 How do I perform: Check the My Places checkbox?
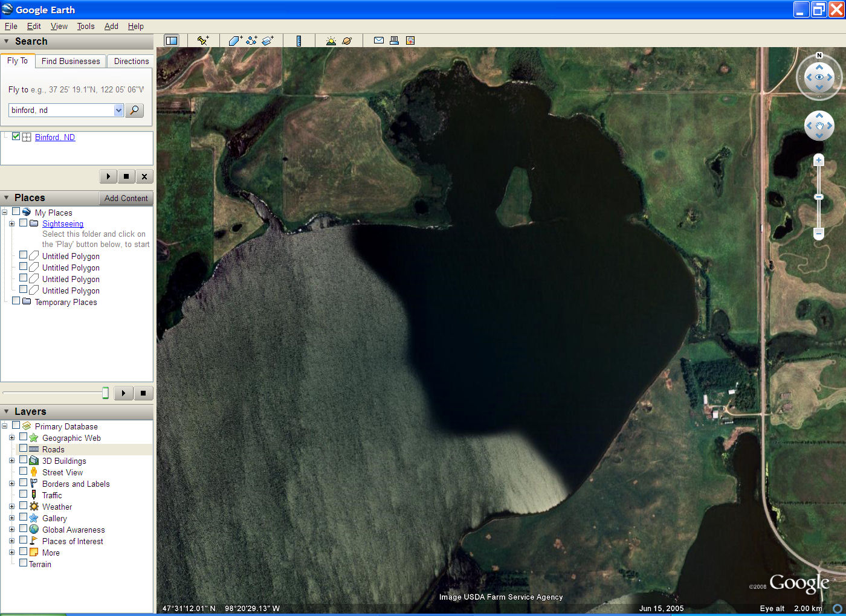tap(16, 212)
